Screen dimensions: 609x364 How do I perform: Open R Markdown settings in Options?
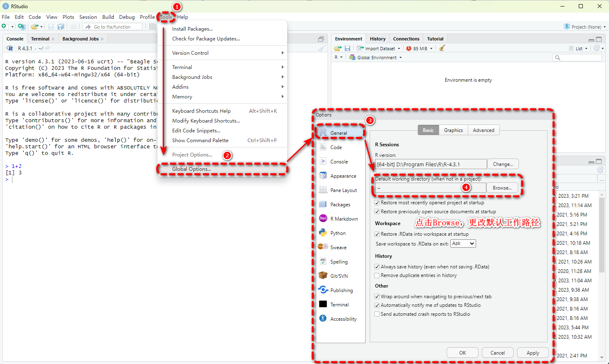pyautogui.click(x=340, y=219)
